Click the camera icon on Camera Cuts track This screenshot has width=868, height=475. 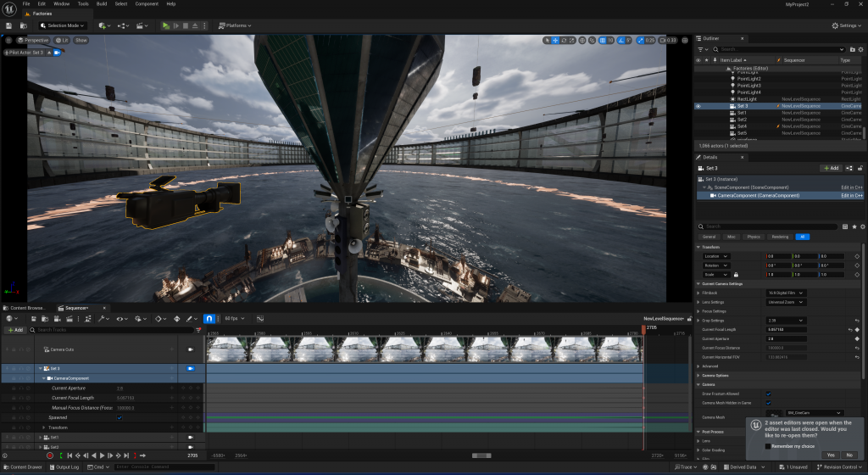191,349
